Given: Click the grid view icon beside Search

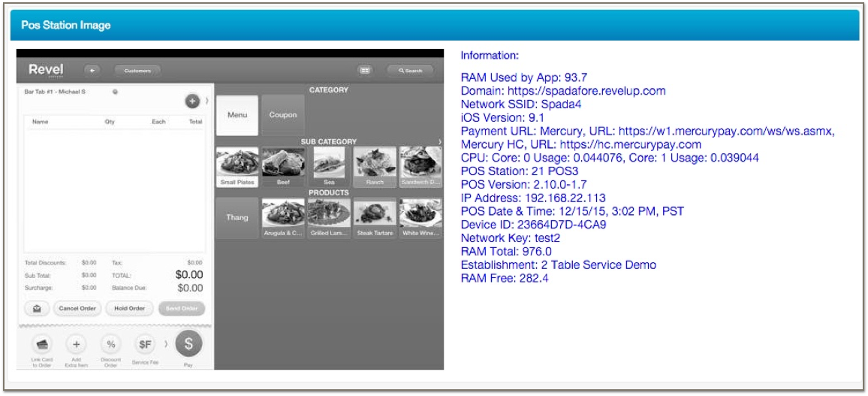Looking at the screenshot, I should [364, 71].
